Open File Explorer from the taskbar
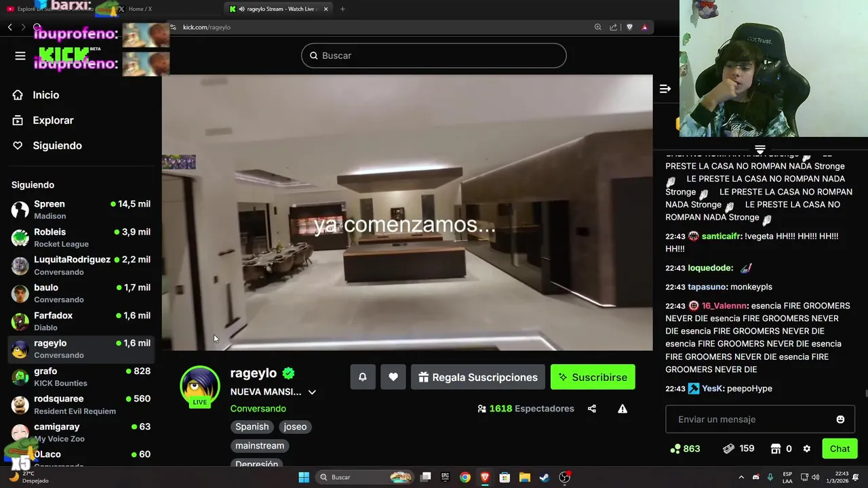Image resolution: width=868 pixels, height=488 pixels. (x=524, y=477)
